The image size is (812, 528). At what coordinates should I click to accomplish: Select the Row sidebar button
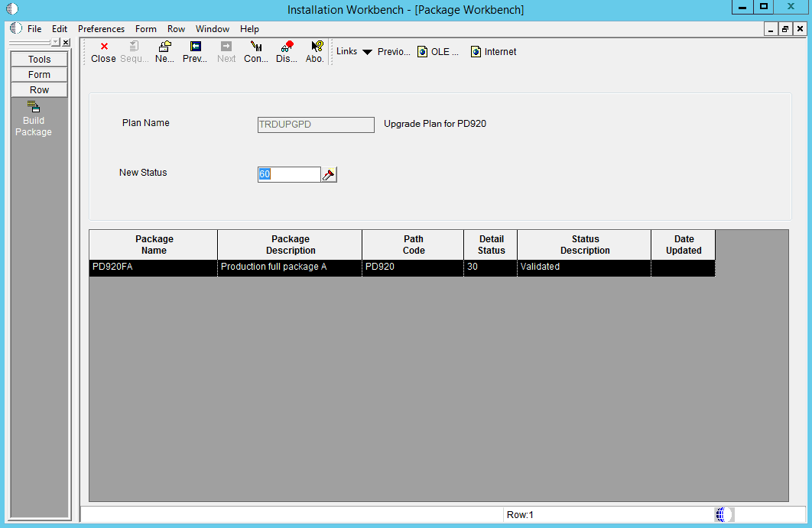click(39, 90)
